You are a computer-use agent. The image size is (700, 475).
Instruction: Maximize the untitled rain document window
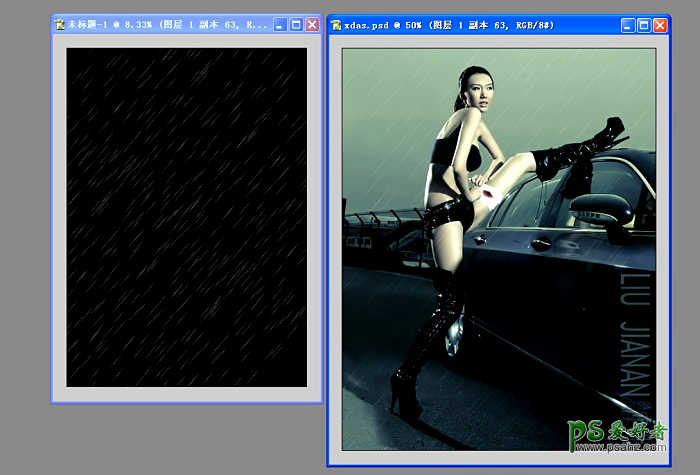point(296,23)
